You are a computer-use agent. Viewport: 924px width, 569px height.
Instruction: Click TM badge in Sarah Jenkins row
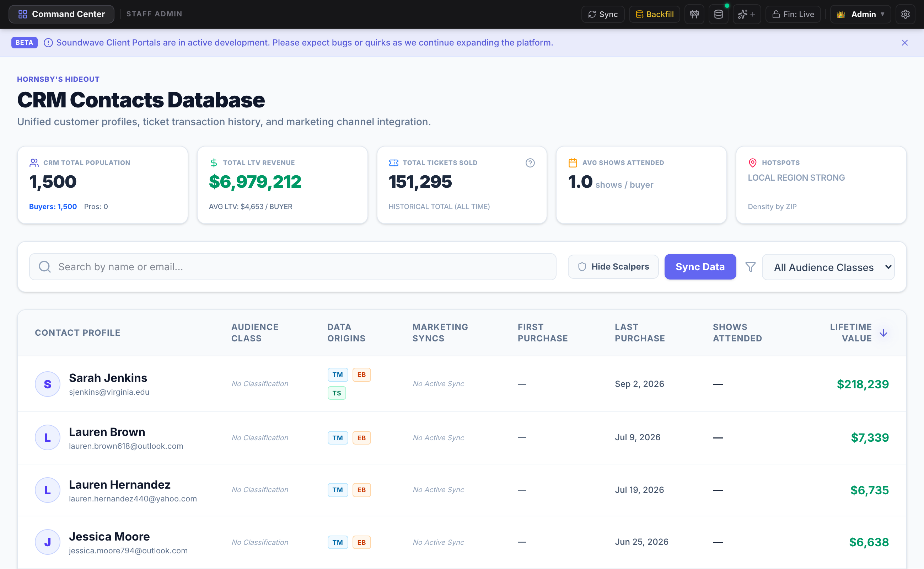click(338, 375)
